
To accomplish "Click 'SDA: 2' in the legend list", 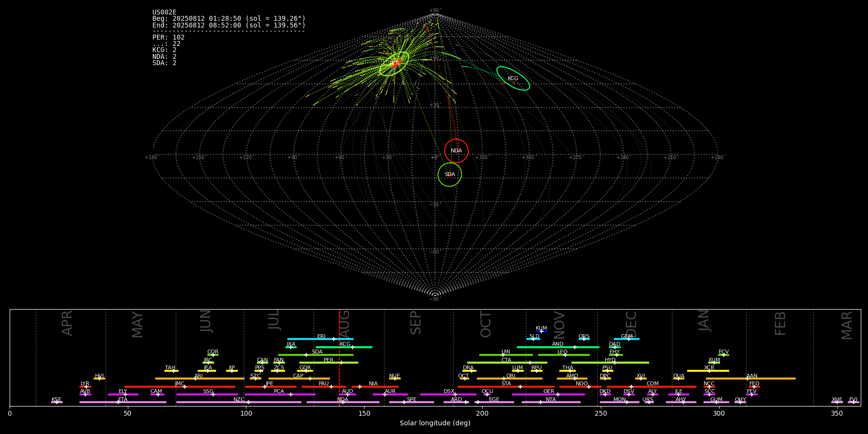I will (164, 63).
